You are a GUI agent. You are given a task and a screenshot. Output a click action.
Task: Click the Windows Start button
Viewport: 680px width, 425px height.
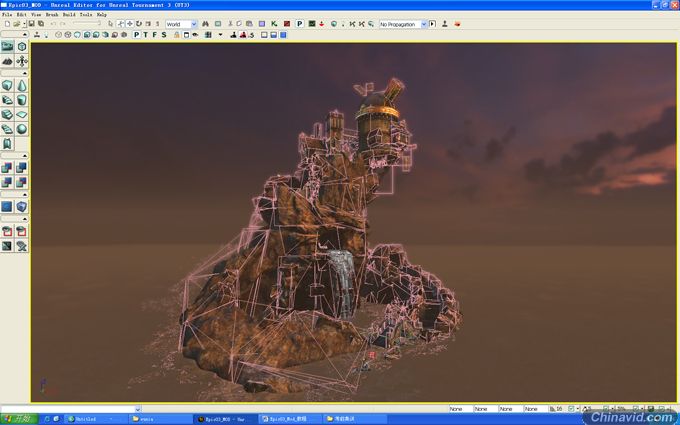(x=19, y=418)
